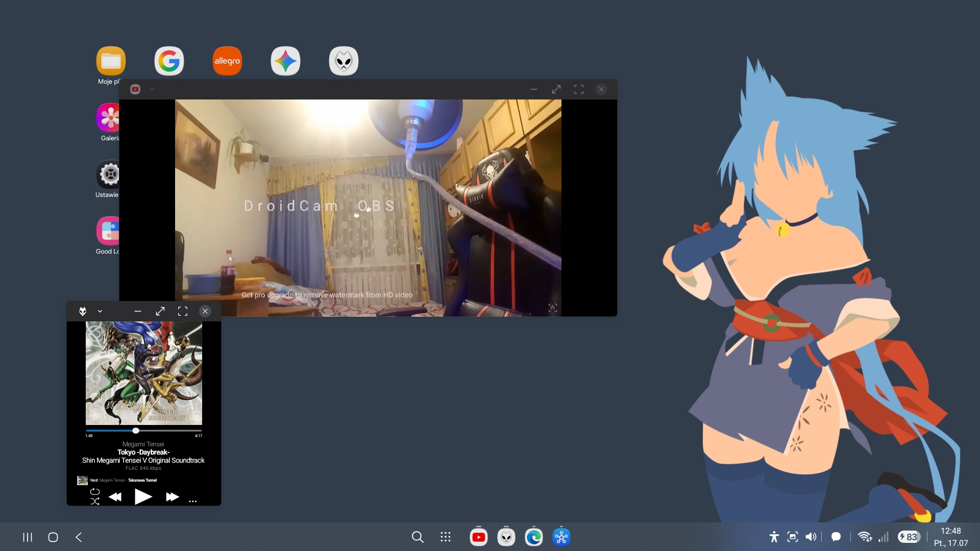
Task: Open the apps grid drawer in the taskbar
Action: tap(446, 537)
